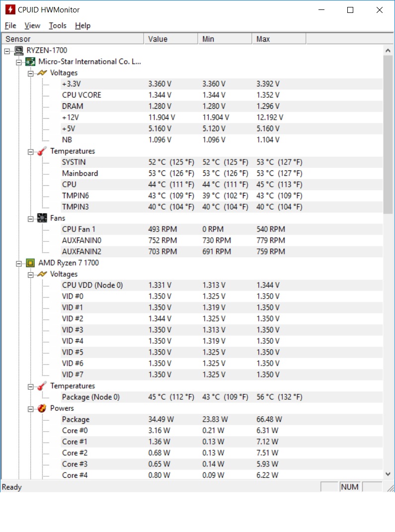The height and width of the screenshot is (532, 395).
Task: Click the Fans group fan icon
Action: tap(42, 218)
